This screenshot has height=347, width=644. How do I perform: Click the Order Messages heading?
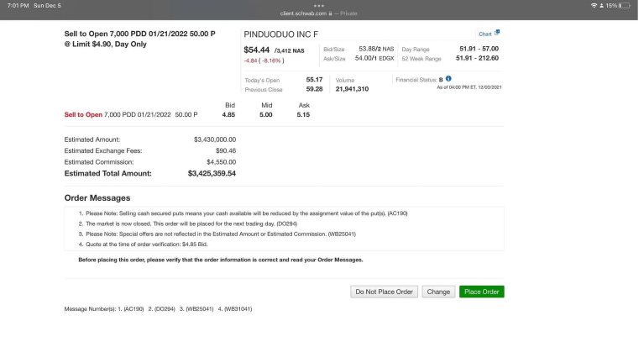coord(97,197)
